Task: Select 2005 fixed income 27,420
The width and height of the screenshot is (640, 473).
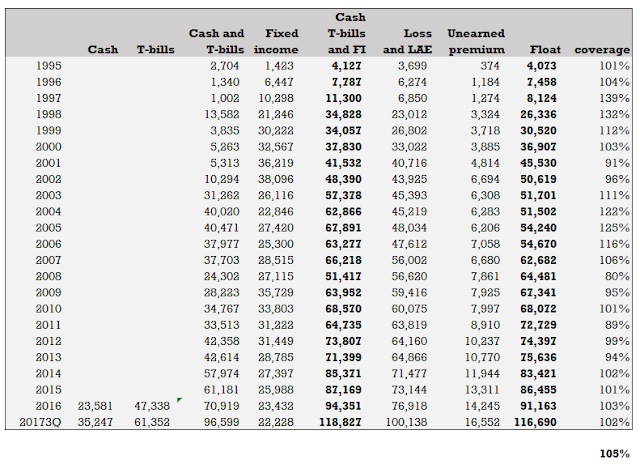Action: [276, 228]
